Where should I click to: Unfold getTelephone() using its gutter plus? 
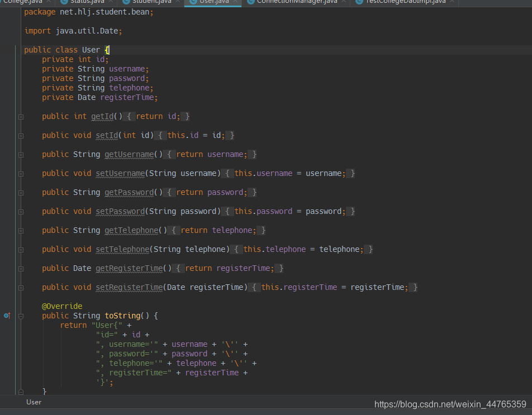tap(21, 231)
